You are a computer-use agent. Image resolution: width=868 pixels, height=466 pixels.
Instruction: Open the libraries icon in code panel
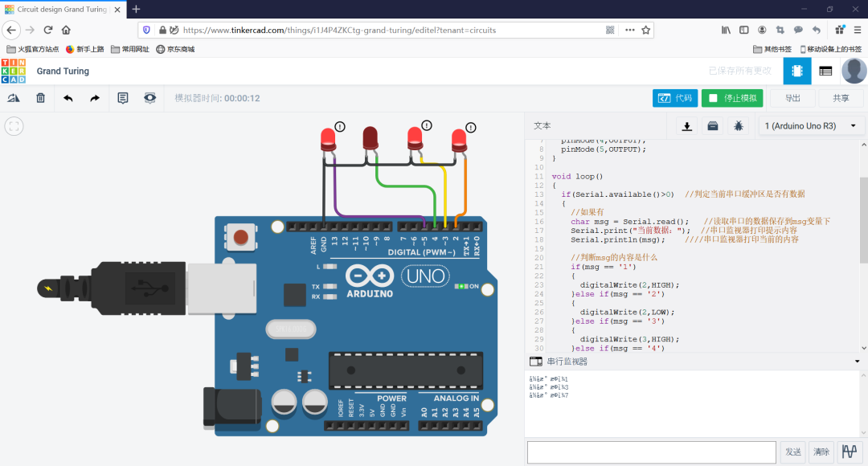[712, 126]
